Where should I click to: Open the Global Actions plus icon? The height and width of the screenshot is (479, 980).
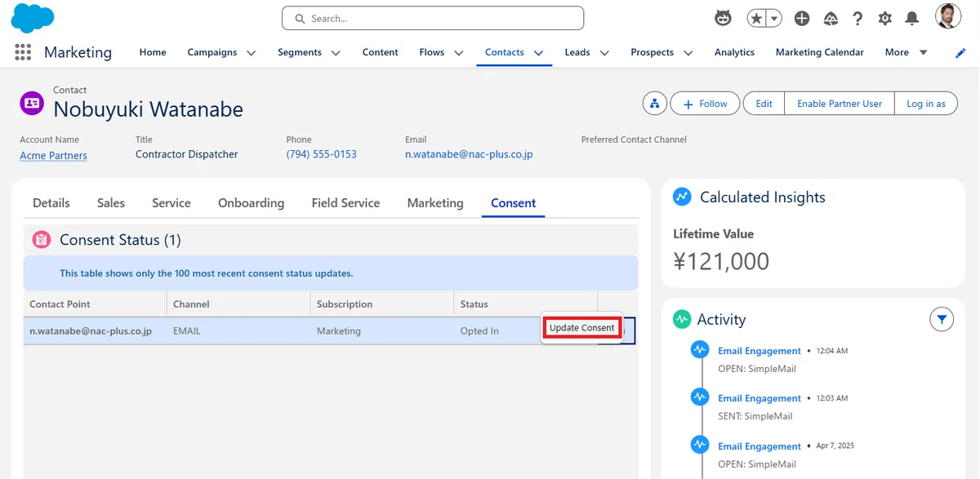[802, 18]
